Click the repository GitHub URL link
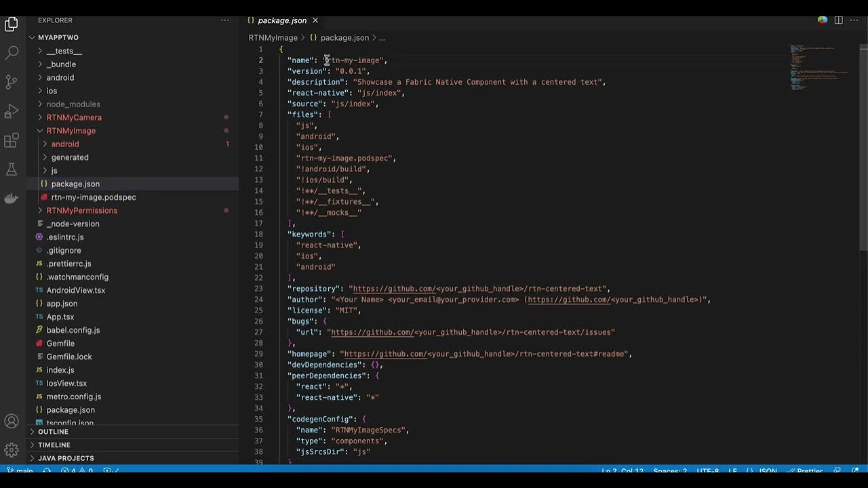This screenshot has height=488, width=868. (x=479, y=289)
